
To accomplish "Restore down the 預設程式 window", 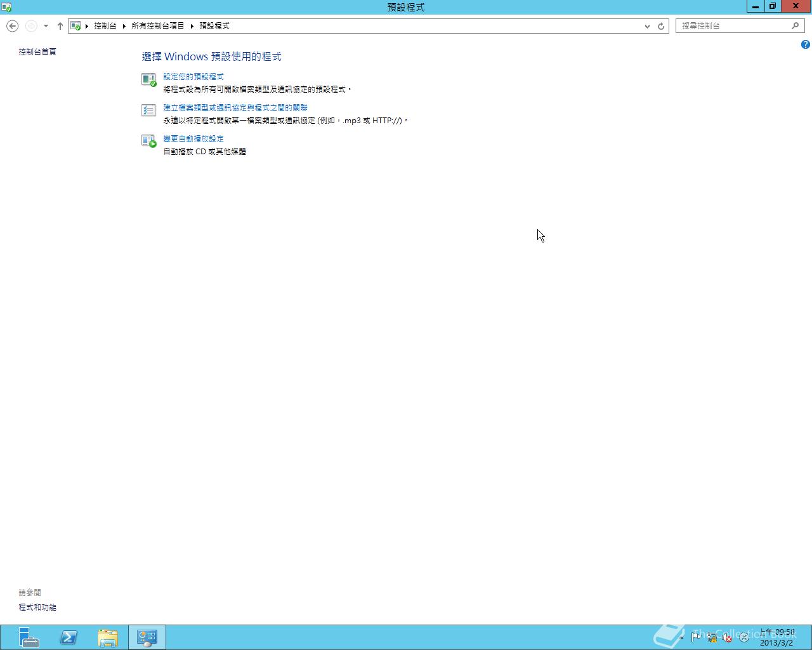I will pyautogui.click(x=772, y=6).
